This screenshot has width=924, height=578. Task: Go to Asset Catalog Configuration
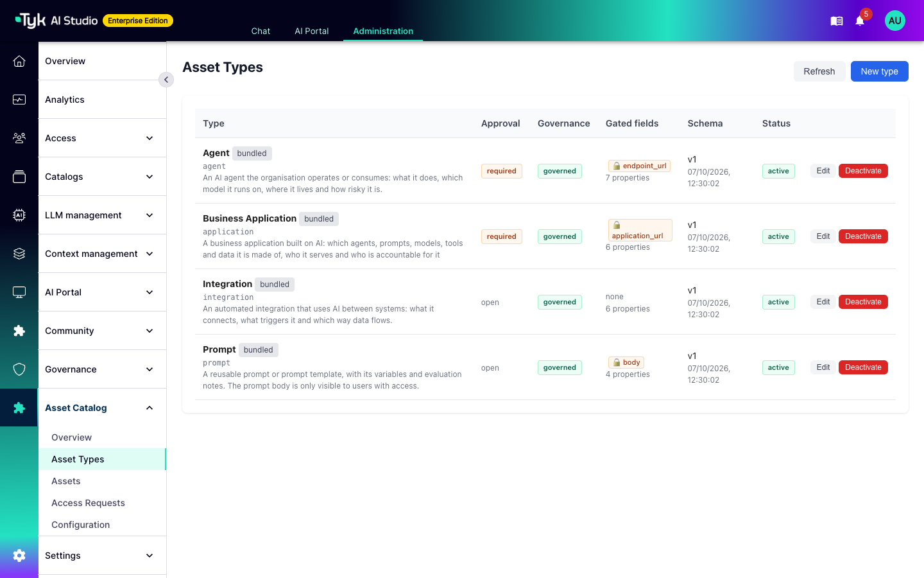coord(103,525)
